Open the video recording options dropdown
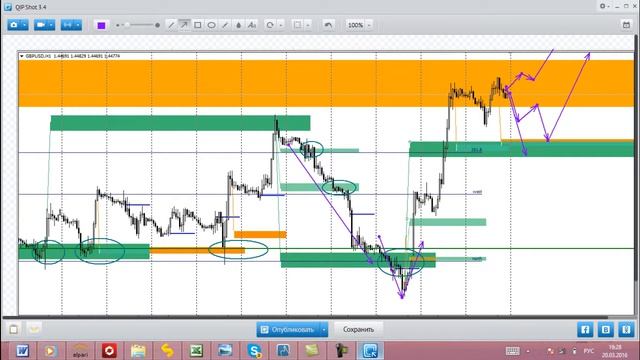The image size is (640, 360). [x=51, y=25]
